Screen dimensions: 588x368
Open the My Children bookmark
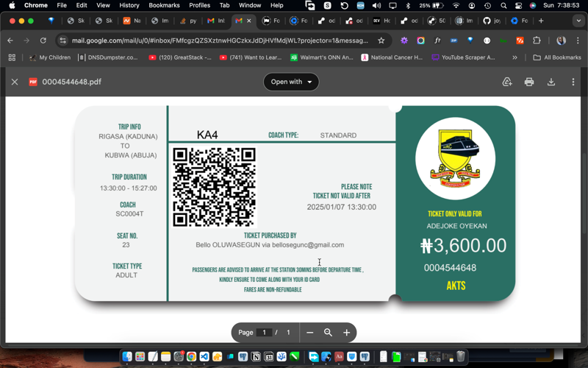[x=50, y=57]
